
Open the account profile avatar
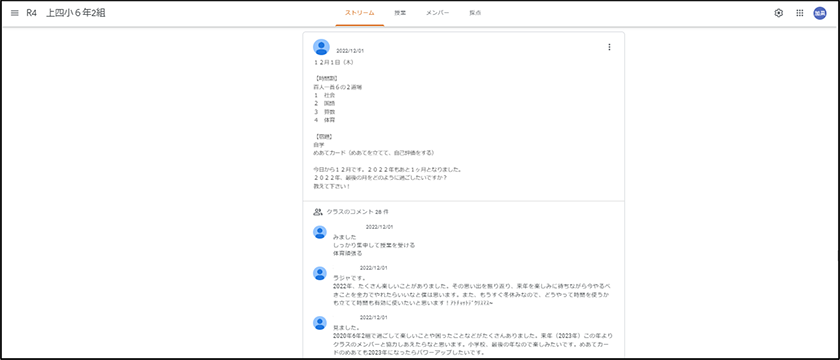pos(820,13)
